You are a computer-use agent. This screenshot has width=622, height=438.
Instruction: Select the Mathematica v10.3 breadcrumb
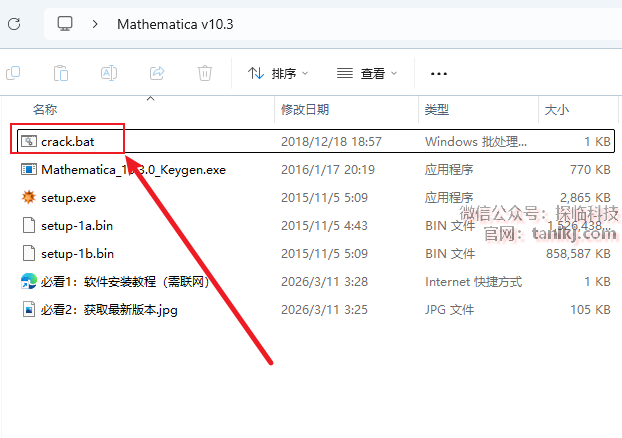[x=175, y=24]
